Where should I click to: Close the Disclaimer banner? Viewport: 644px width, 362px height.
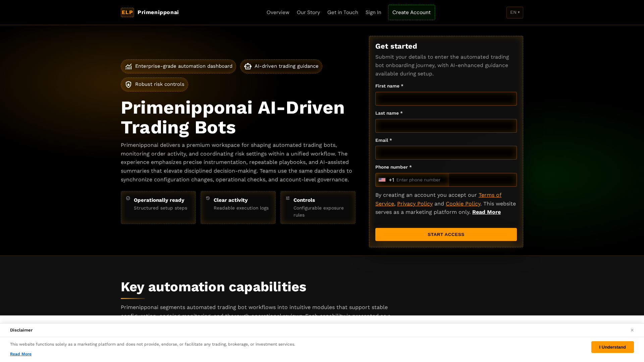[632, 330]
